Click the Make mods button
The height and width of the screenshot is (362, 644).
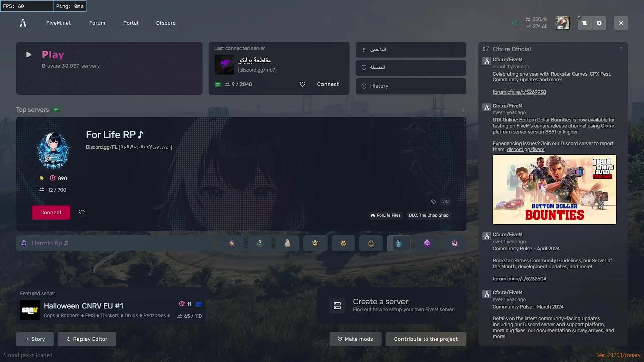[x=355, y=339]
